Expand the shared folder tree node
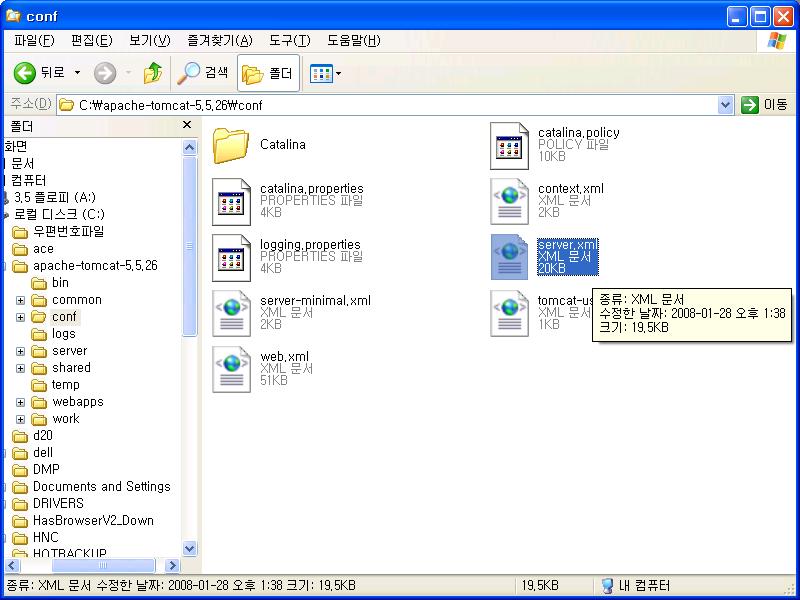800x600 pixels. click(20, 368)
